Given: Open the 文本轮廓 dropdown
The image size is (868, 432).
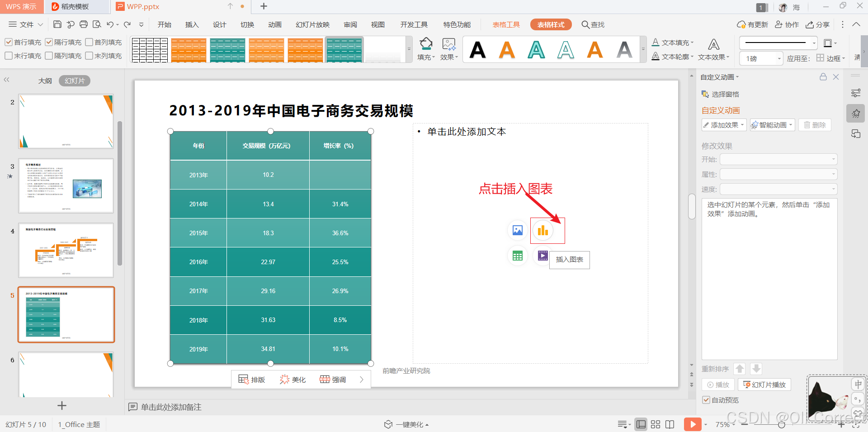Looking at the screenshot, I should (673, 57).
